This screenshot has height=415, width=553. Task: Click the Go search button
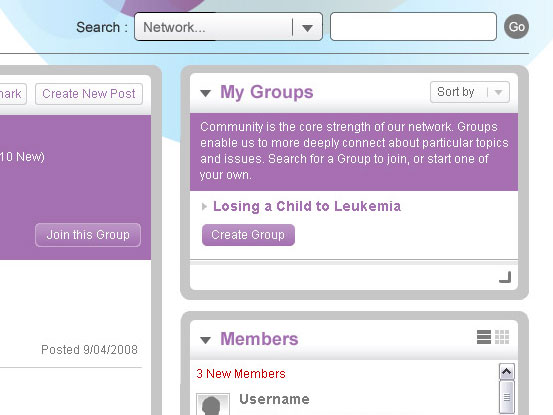[516, 27]
